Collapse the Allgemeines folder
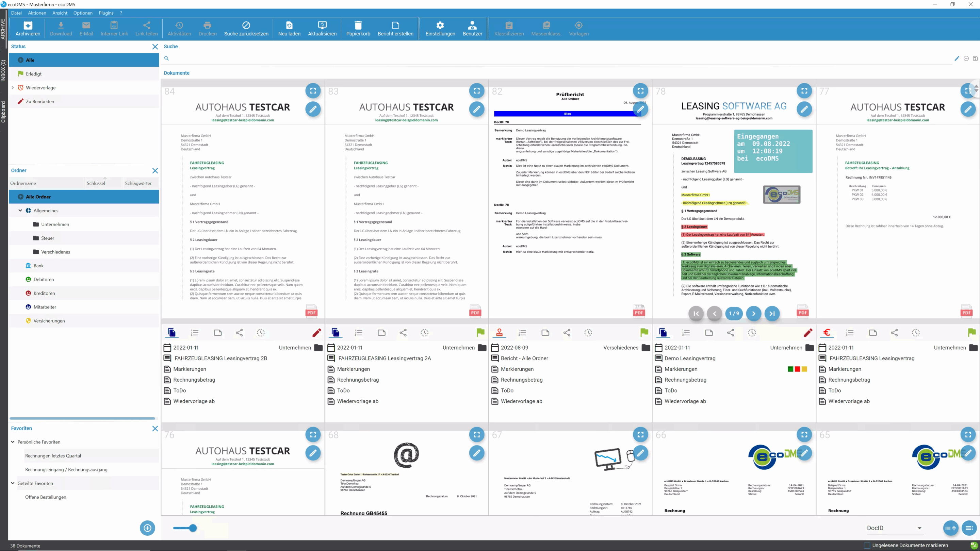This screenshot has height=551, width=980. [20, 210]
